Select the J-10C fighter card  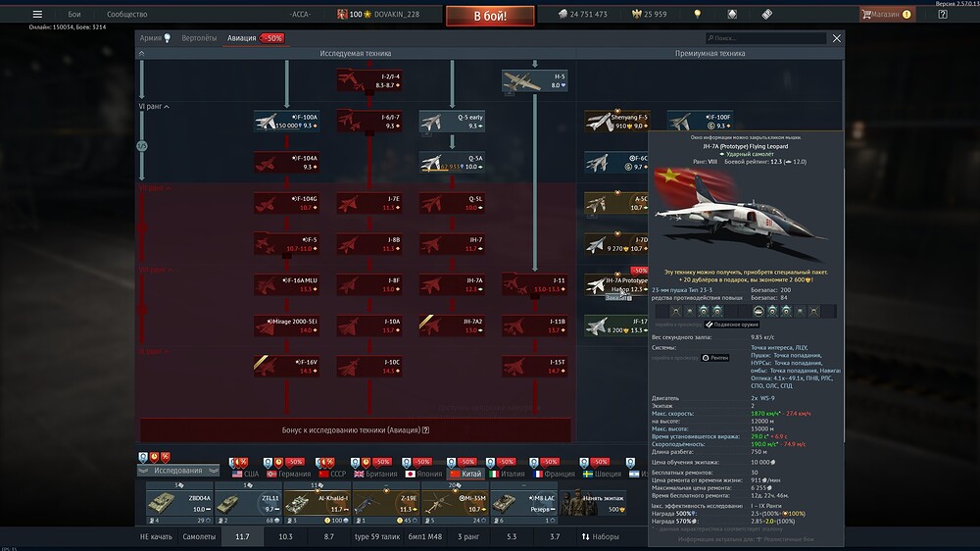pyautogui.click(x=369, y=367)
